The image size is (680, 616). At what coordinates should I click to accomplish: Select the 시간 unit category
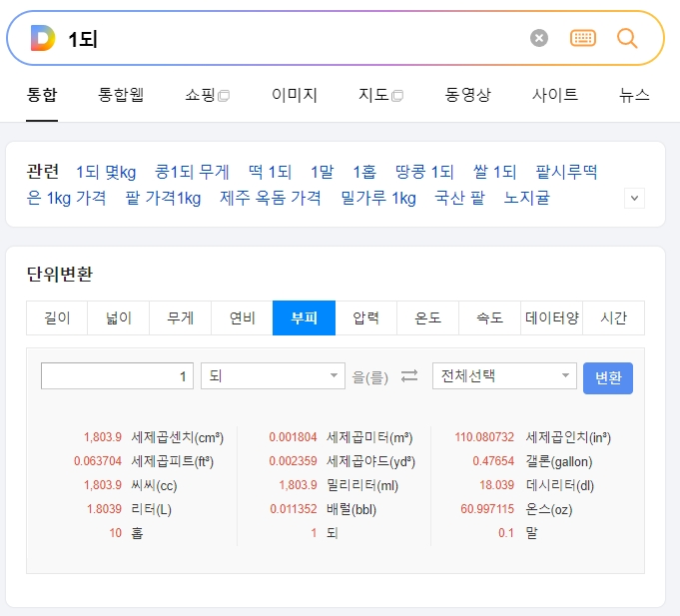tap(614, 317)
